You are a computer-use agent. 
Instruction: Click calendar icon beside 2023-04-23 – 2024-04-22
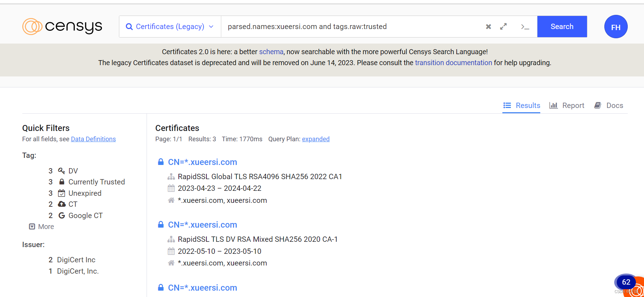171,188
